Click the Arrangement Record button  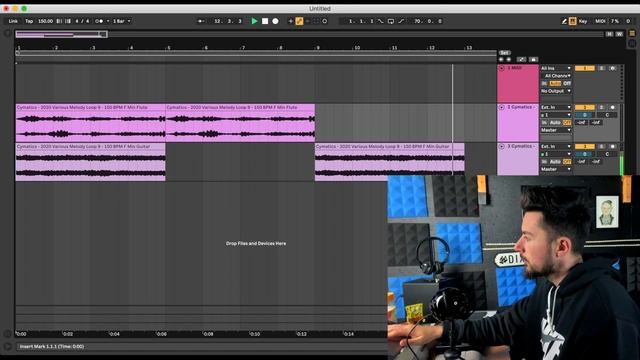pos(276,21)
